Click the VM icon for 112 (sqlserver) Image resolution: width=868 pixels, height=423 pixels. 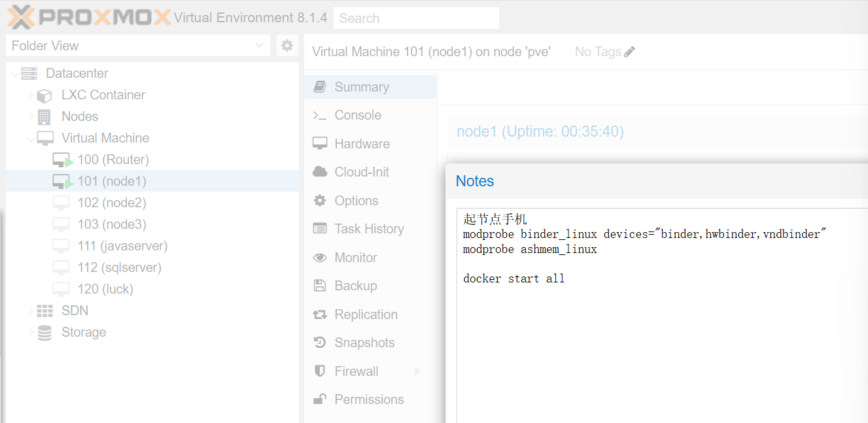click(61, 267)
